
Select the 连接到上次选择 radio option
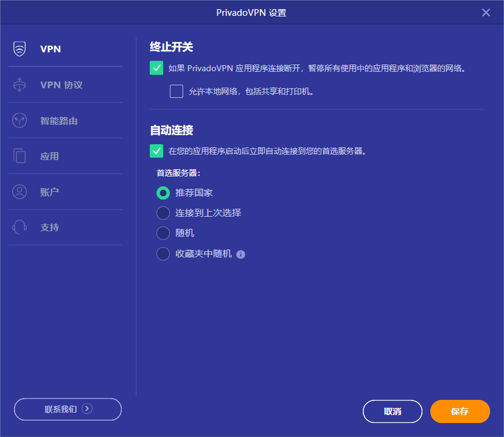[x=163, y=213]
